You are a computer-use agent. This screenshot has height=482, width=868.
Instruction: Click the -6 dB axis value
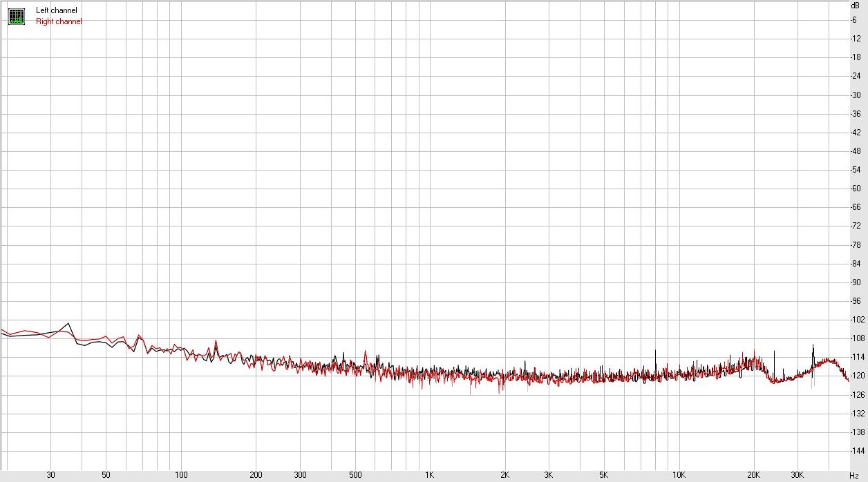(x=854, y=19)
